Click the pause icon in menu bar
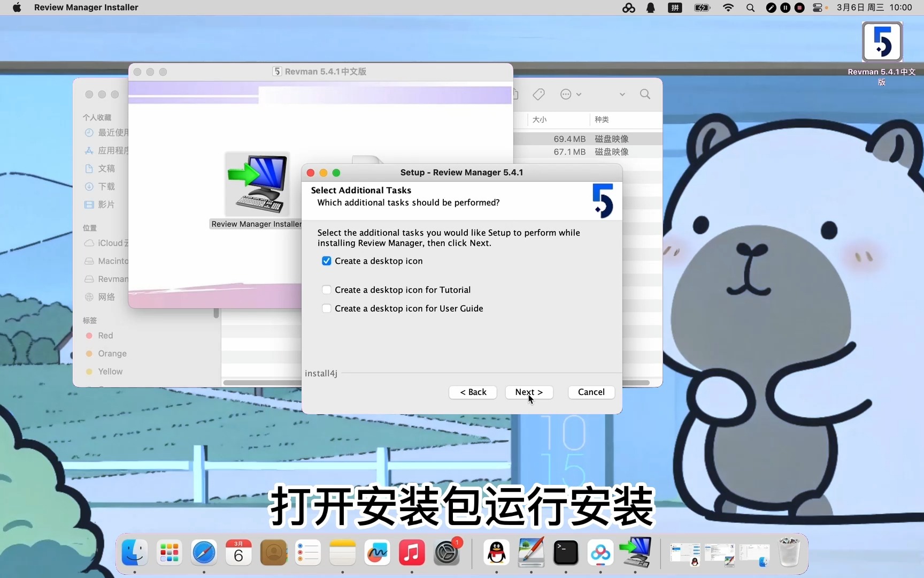Image resolution: width=924 pixels, height=578 pixels. click(x=785, y=7)
